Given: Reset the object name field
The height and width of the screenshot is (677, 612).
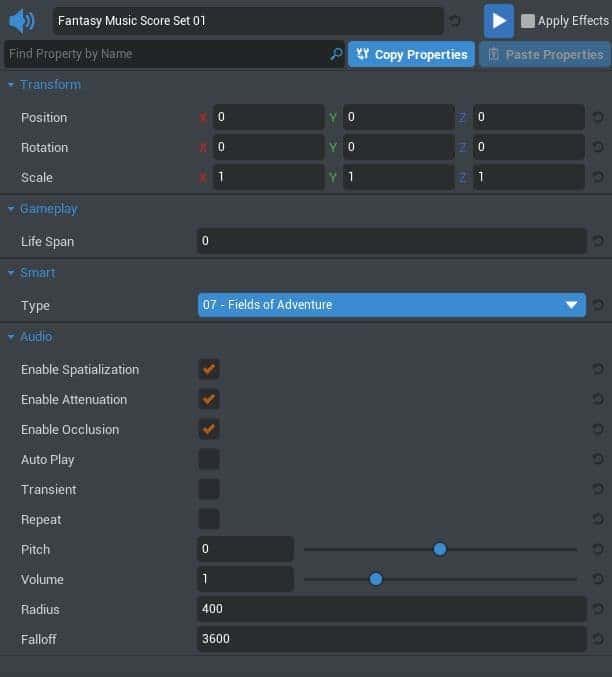Looking at the screenshot, I should point(456,21).
